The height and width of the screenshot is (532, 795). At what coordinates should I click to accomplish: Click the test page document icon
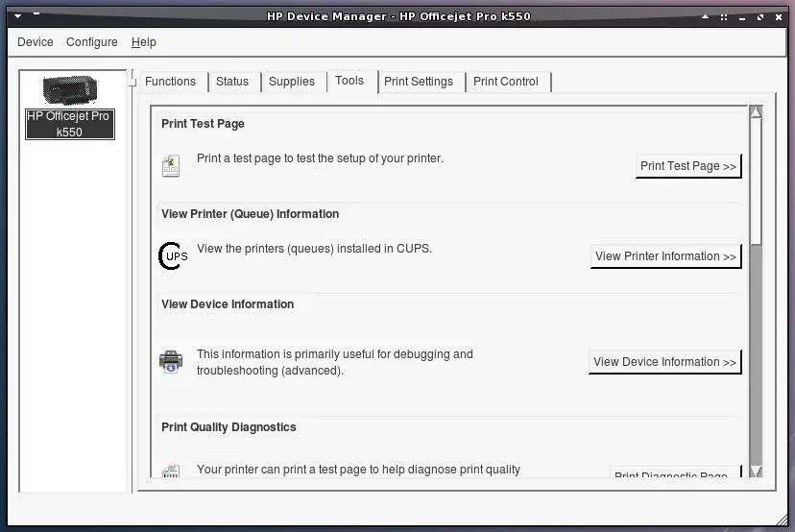tap(171, 166)
